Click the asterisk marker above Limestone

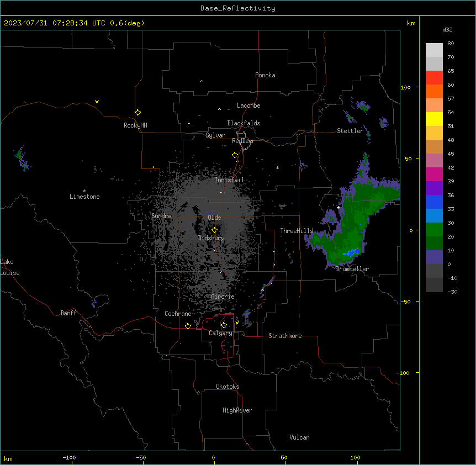84,191
